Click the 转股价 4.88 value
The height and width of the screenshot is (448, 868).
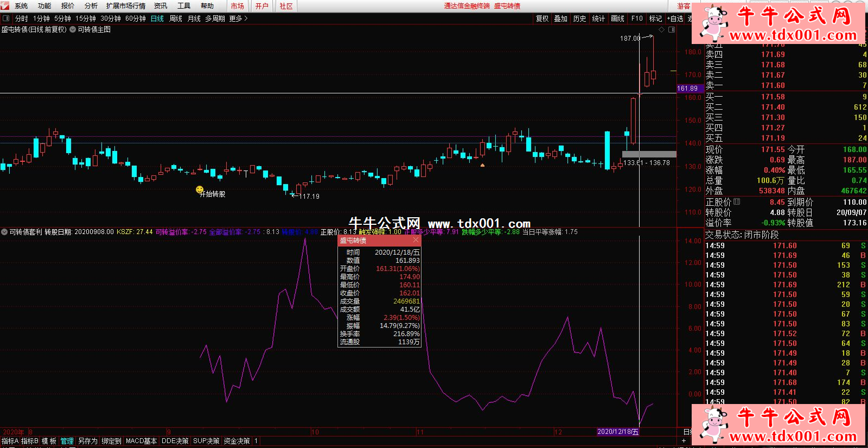[x=777, y=212]
